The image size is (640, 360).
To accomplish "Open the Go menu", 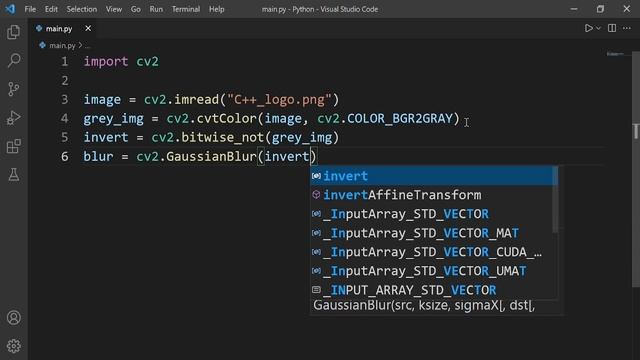I will [x=136, y=9].
